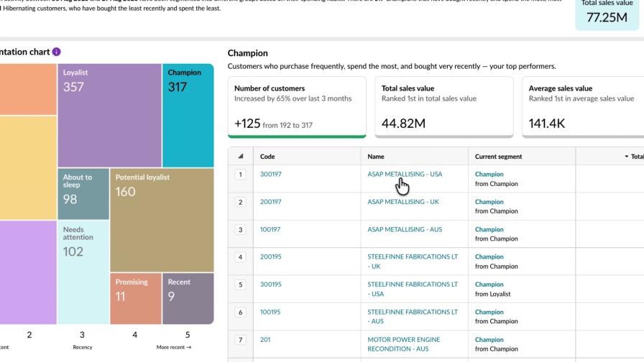The image size is (644, 362).
Task: Open ASAP METALLISING - USA customer
Action: click(405, 174)
